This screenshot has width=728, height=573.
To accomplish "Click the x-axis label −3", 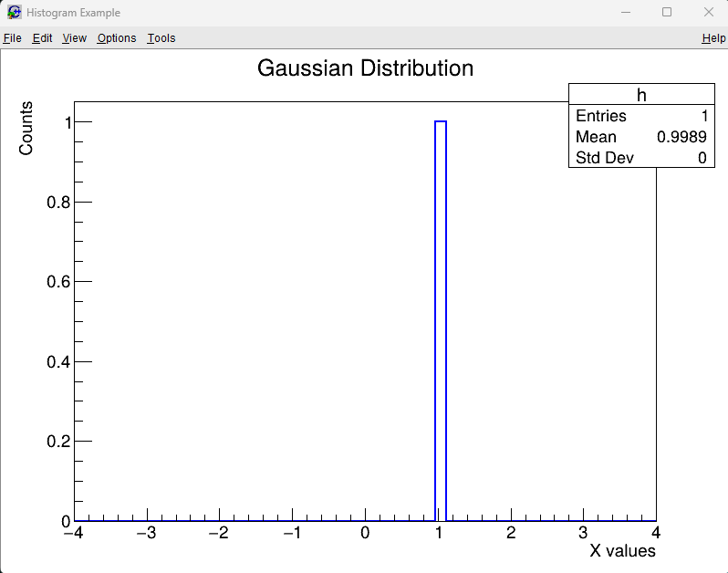I will click(x=146, y=533).
